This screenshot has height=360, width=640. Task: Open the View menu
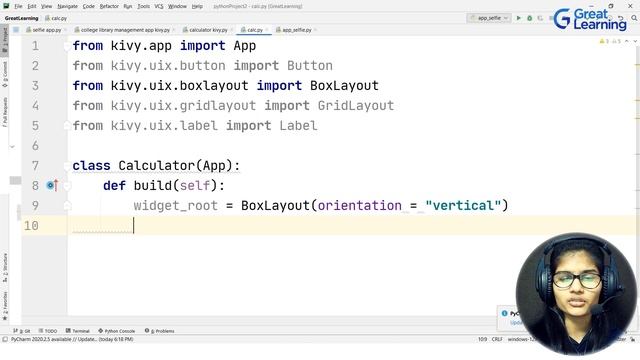point(47,6)
